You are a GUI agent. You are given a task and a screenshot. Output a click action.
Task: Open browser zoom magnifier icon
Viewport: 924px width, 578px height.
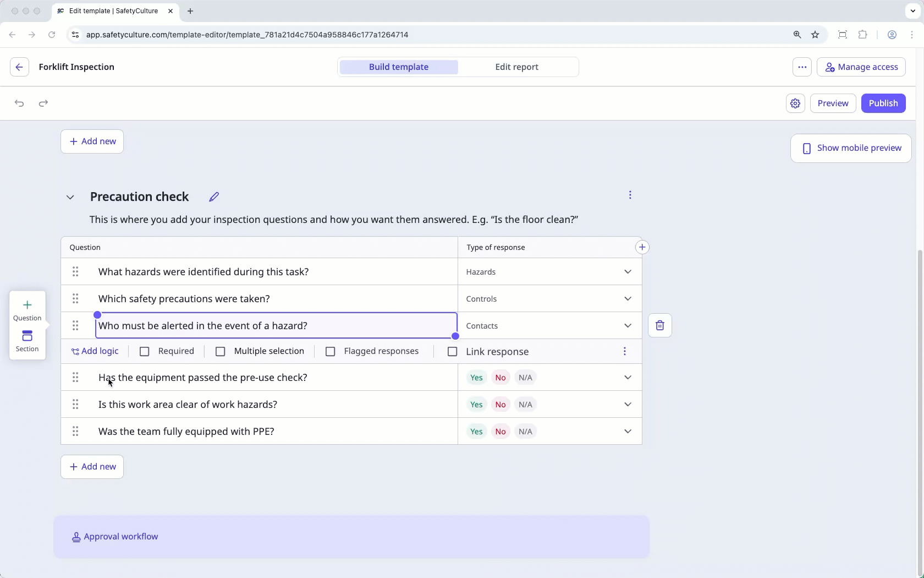click(x=797, y=35)
